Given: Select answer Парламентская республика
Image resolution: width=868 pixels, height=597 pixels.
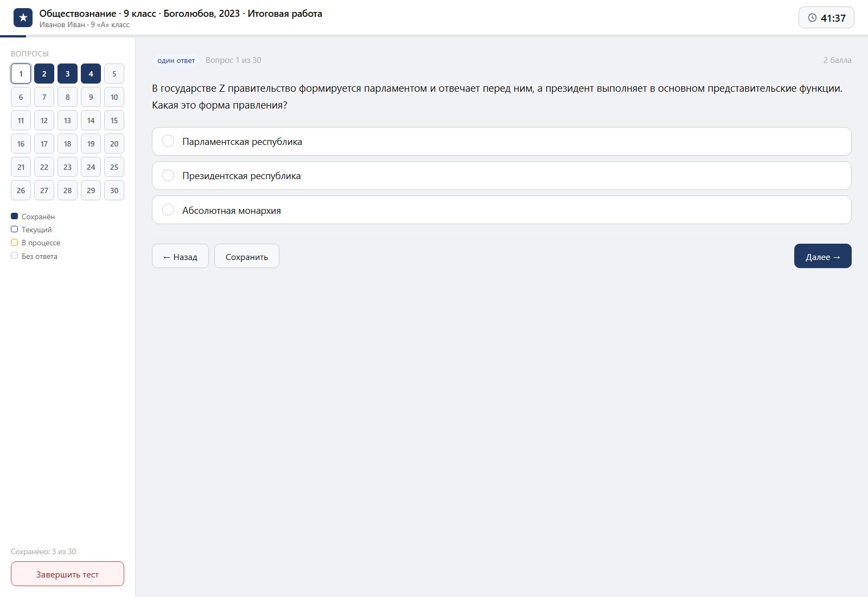Looking at the screenshot, I should [x=501, y=142].
